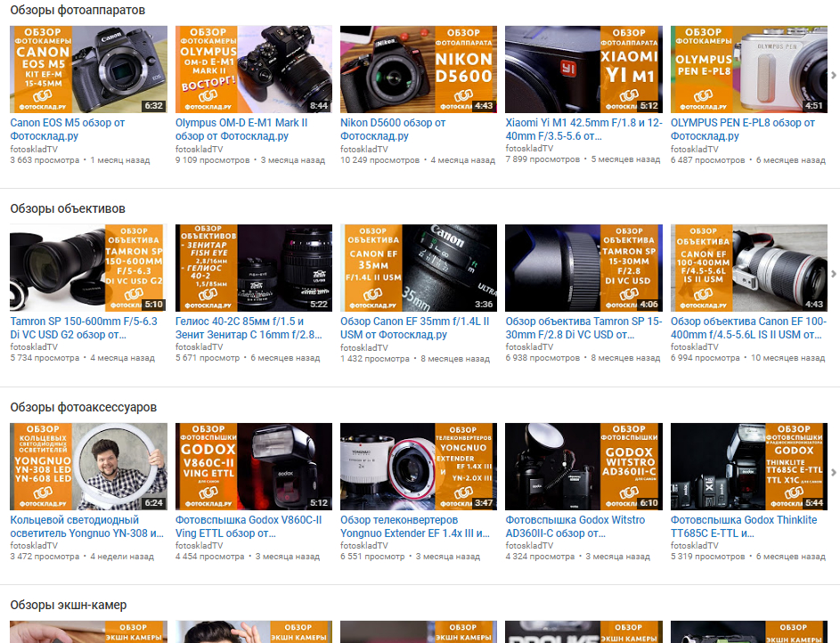Open the 'Фотовспышка Godox V860C-II' title link

[248, 526]
